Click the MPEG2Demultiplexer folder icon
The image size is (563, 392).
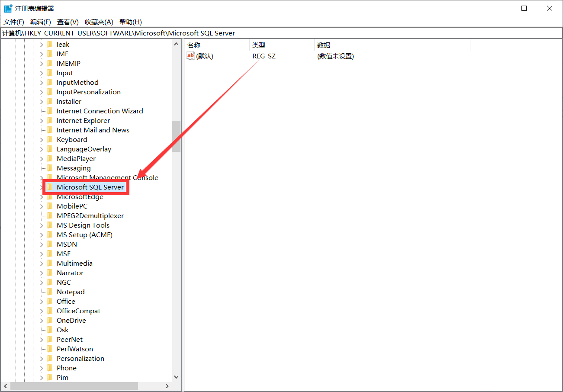[x=50, y=215]
